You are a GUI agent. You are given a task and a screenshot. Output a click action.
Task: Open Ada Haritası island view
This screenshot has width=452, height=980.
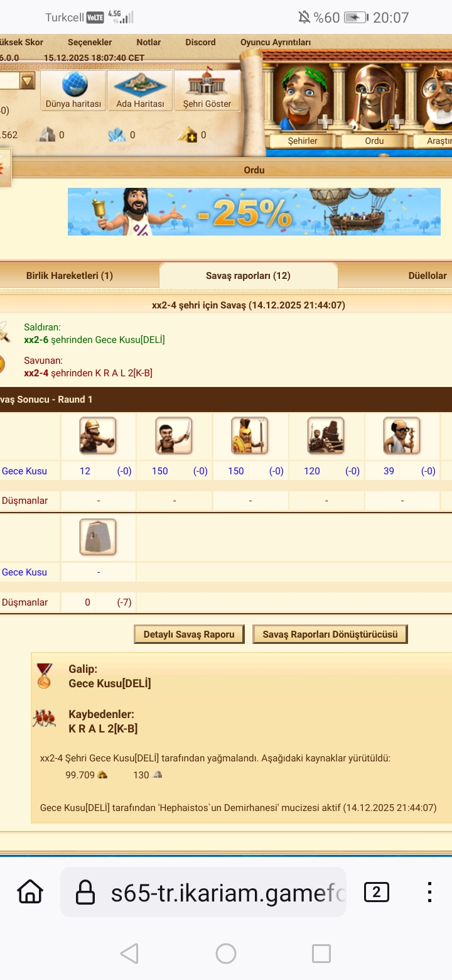coord(140,90)
